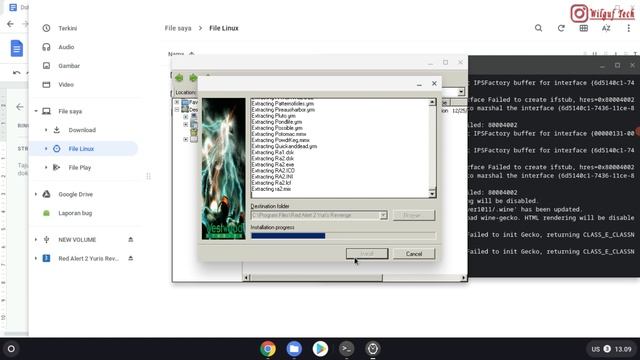Viewport: 640px width, 360px height.
Task: Click the Wine explorer back arrow
Action: click(x=179, y=78)
